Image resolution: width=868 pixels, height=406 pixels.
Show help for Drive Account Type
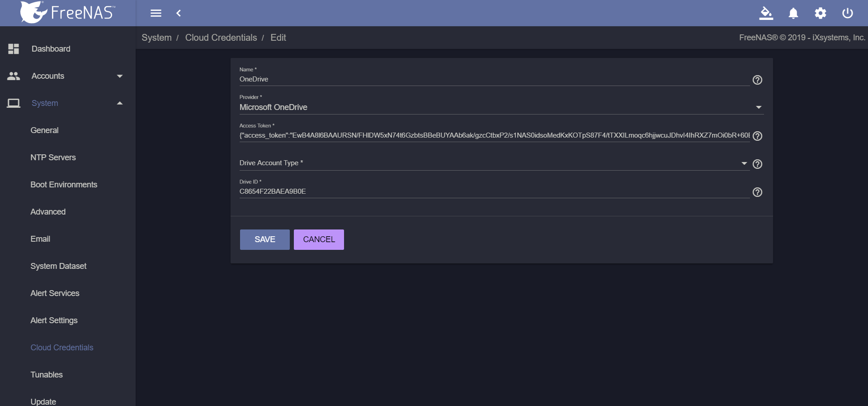pos(757,164)
